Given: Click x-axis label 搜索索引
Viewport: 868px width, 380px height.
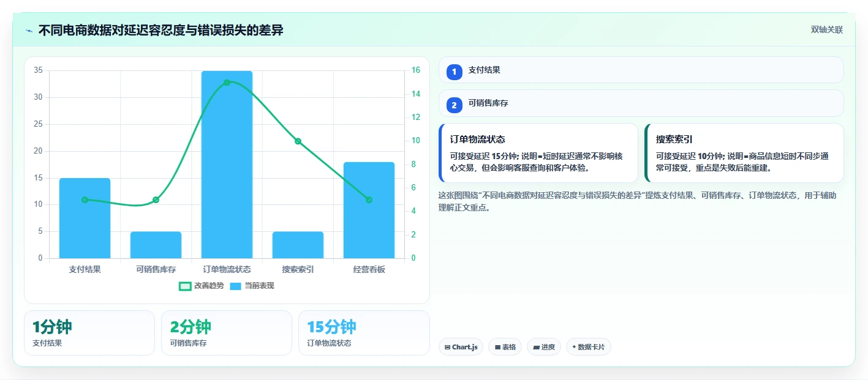Looking at the screenshot, I should click(x=298, y=269).
